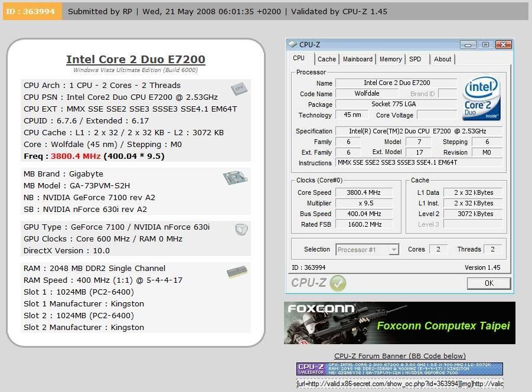The width and height of the screenshot is (532, 392).
Task: Click the red 3800.4 MHz frequency text
Action: (76, 156)
